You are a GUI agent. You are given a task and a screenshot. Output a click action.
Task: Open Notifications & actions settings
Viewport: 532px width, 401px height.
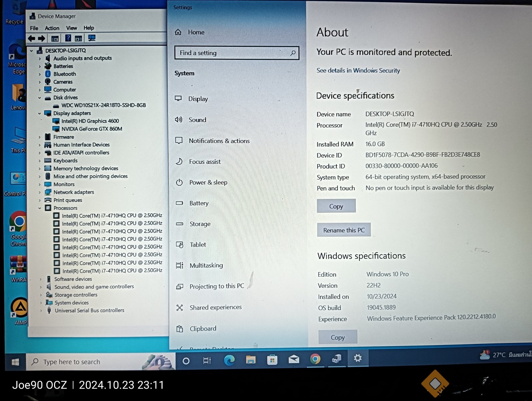click(219, 141)
